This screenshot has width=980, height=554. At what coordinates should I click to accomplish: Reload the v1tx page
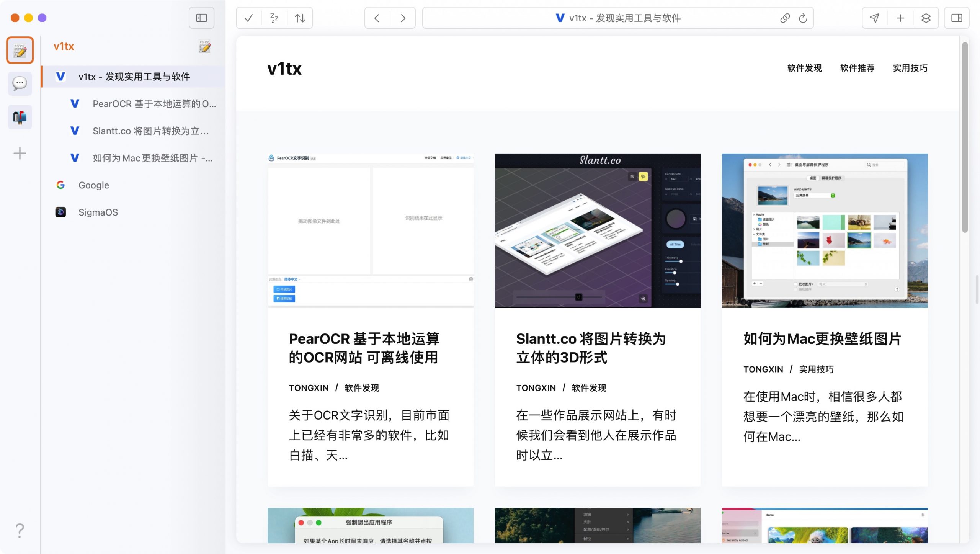(802, 18)
